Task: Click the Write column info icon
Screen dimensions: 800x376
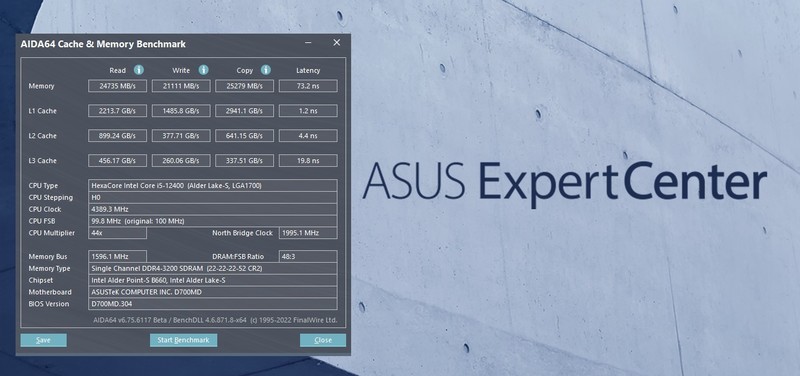Action: point(204,70)
